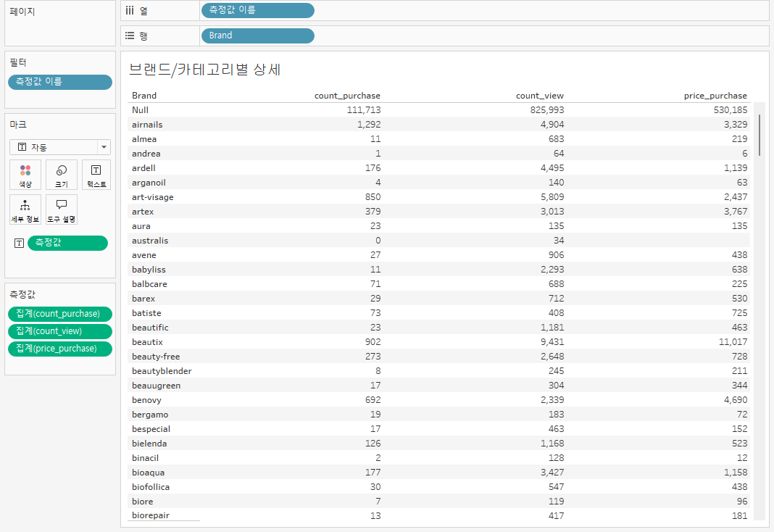Image resolution: width=774 pixels, height=532 pixels.
Task: Click count_view value 9,431 for beautix
Action: click(x=552, y=342)
